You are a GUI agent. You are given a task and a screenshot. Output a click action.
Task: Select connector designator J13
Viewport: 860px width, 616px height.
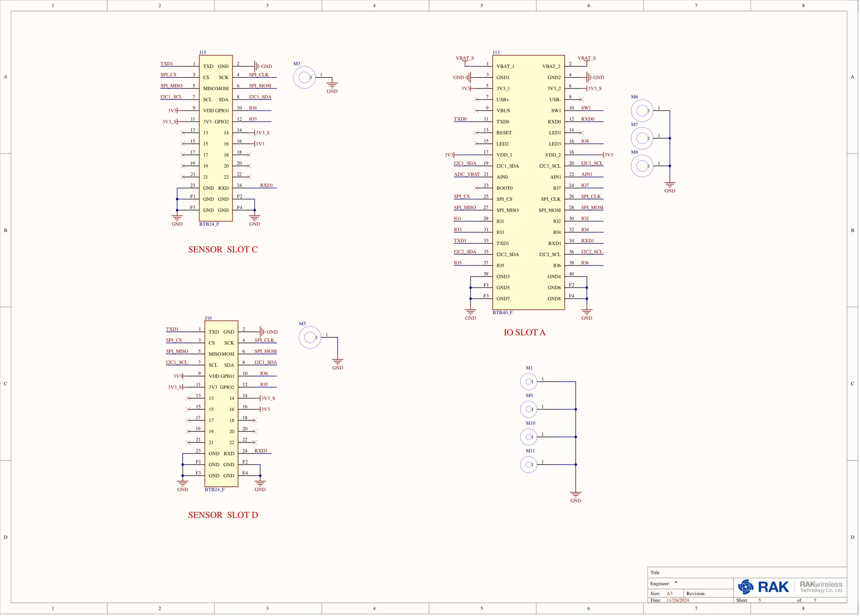point(496,53)
